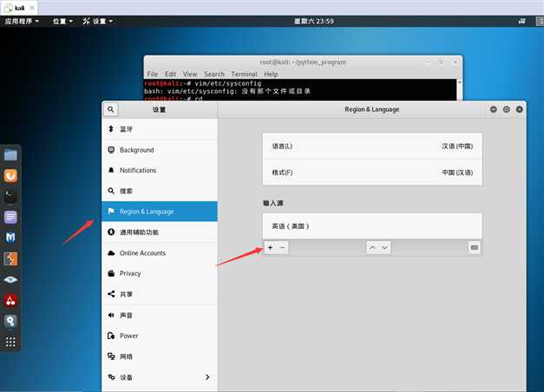Launch the gear tweak tool in dock

(x=10, y=321)
